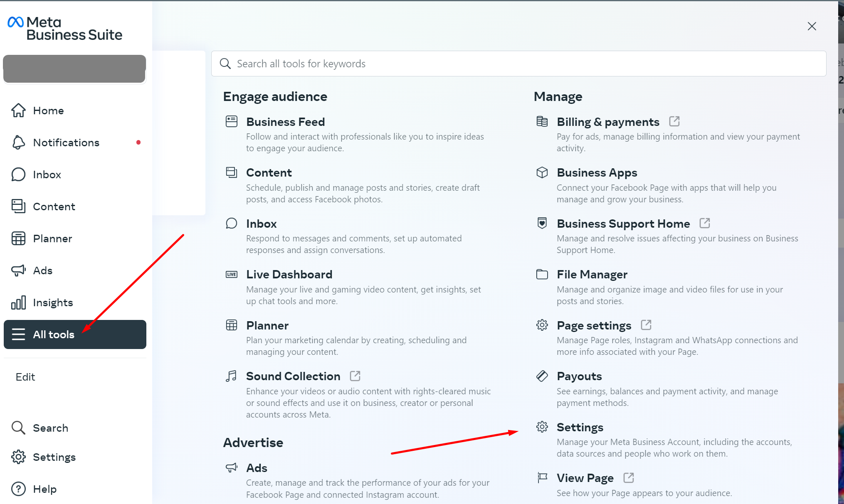Open the sidebar Settings gear icon
Screen dimensions: 844x504
coord(18,457)
